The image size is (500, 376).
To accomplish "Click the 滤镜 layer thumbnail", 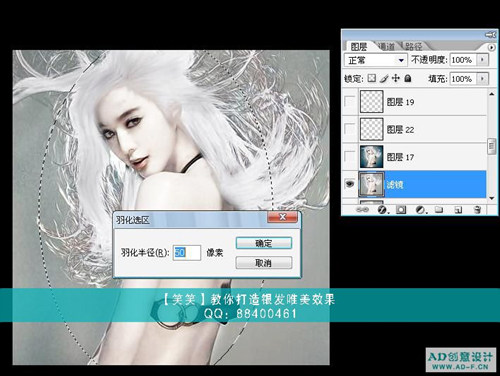I will (x=371, y=184).
